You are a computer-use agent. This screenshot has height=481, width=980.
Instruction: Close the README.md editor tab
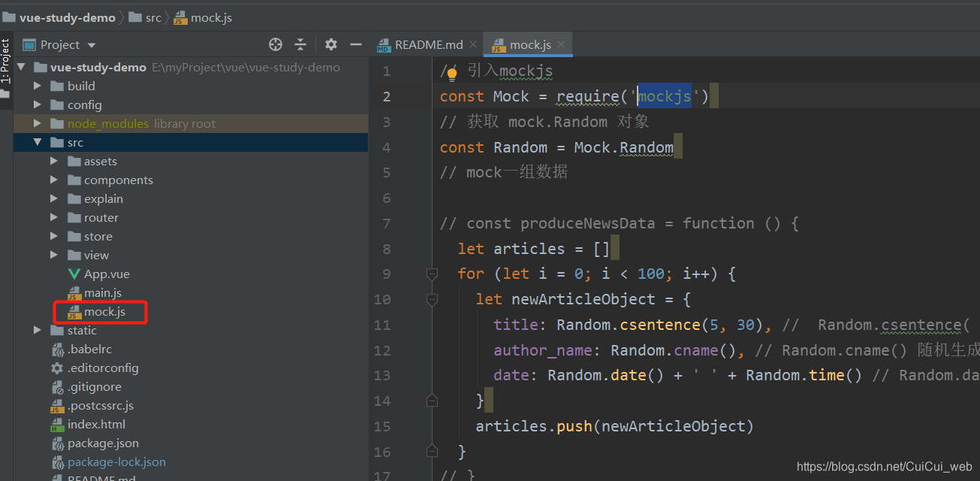tap(473, 45)
